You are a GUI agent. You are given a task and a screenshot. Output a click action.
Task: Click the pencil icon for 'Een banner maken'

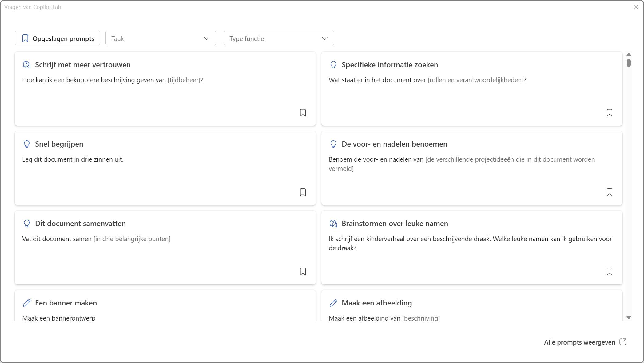click(x=27, y=303)
